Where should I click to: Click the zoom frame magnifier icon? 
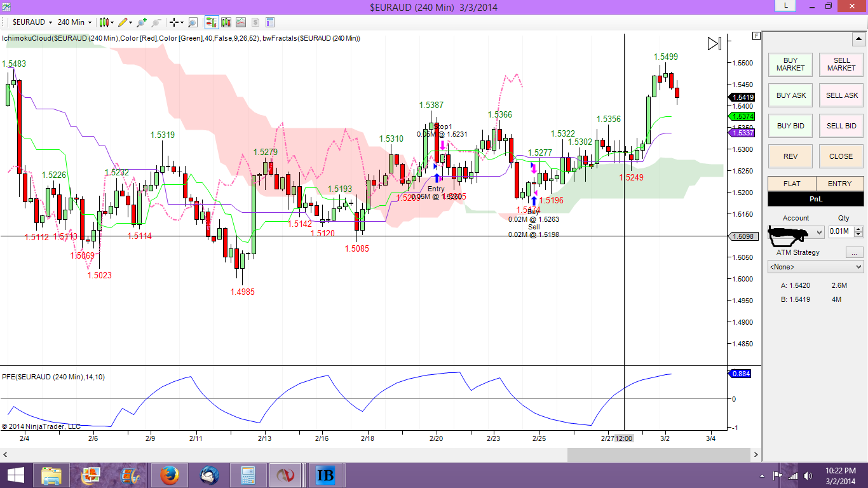(193, 22)
